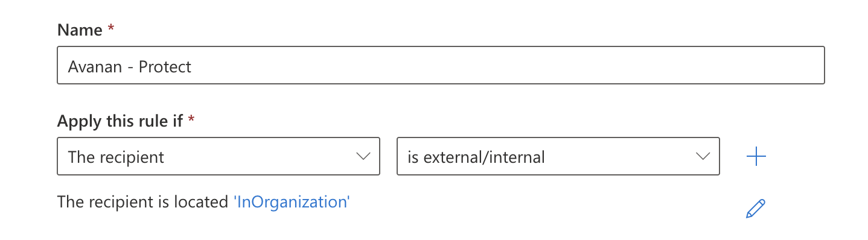Expand 'The recipient' condition dropdown

pos(219,157)
